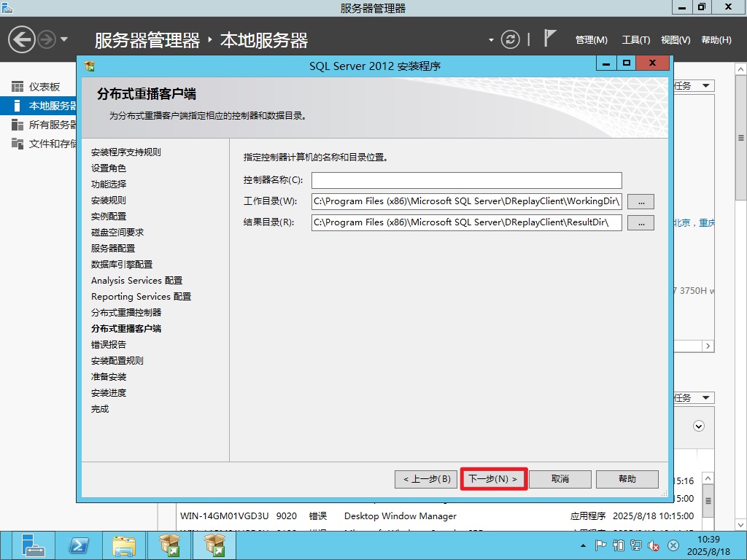Click the Action Center flag tray icon
The image size is (747, 560).
(x=600, y=545)
